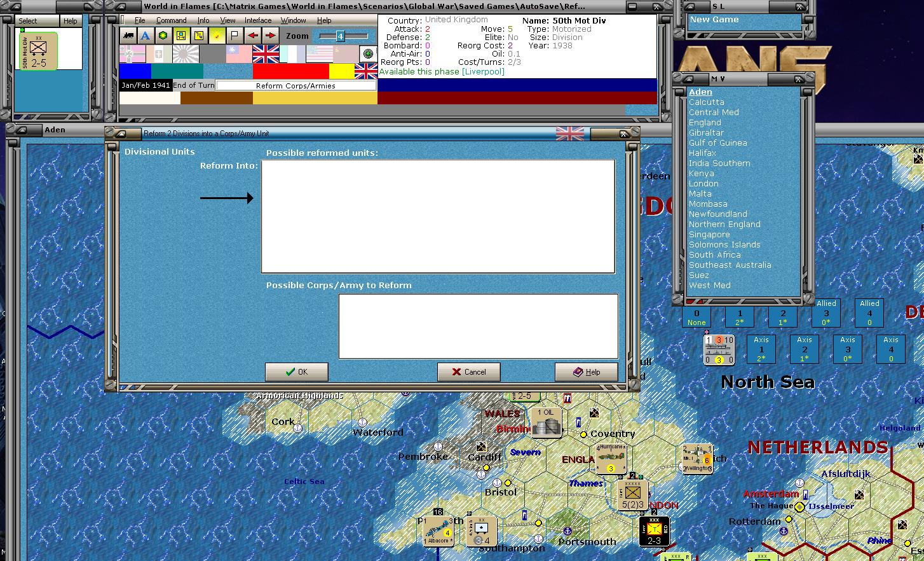This screenshot has width=924, height=561.
Task: Click the Wellington bomber unit on map
Action: (x=697, y=459)
